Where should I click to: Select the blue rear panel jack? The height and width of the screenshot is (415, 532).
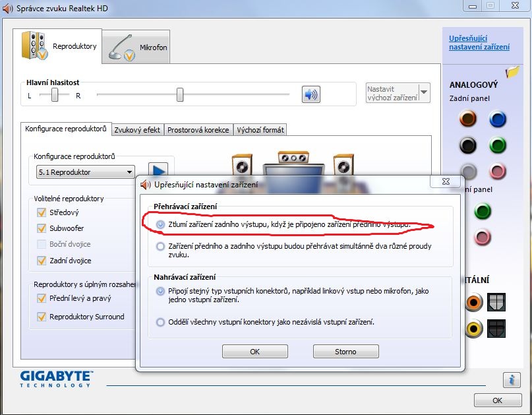[498, 119]
